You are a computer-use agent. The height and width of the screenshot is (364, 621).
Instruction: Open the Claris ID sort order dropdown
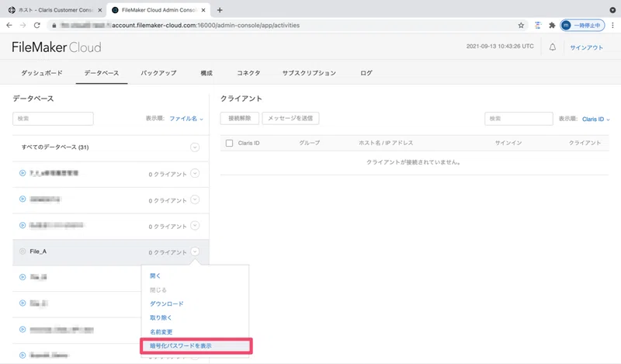[595, 119]
